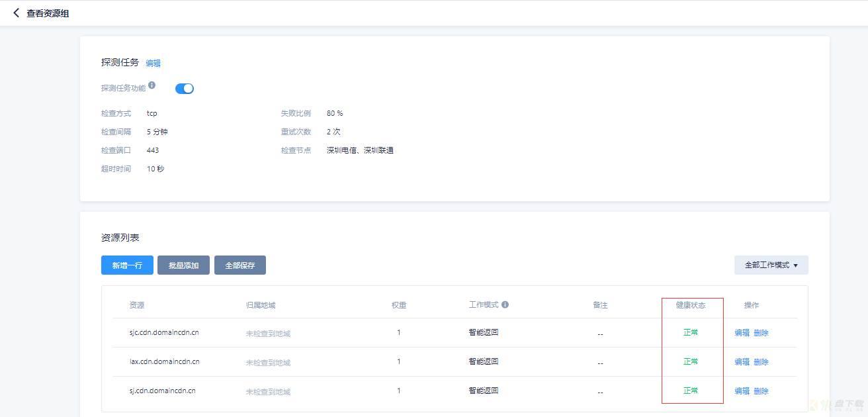This screenshot has height=417, width=868.
Task: Click the info icon beside 工作模式 header
Action: (505, 305)
